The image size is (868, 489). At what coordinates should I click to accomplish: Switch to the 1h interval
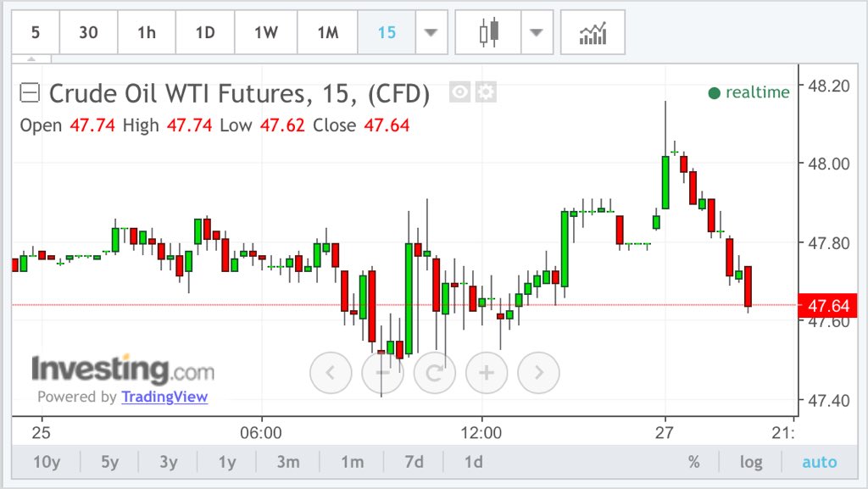click(x=147, y=33)
